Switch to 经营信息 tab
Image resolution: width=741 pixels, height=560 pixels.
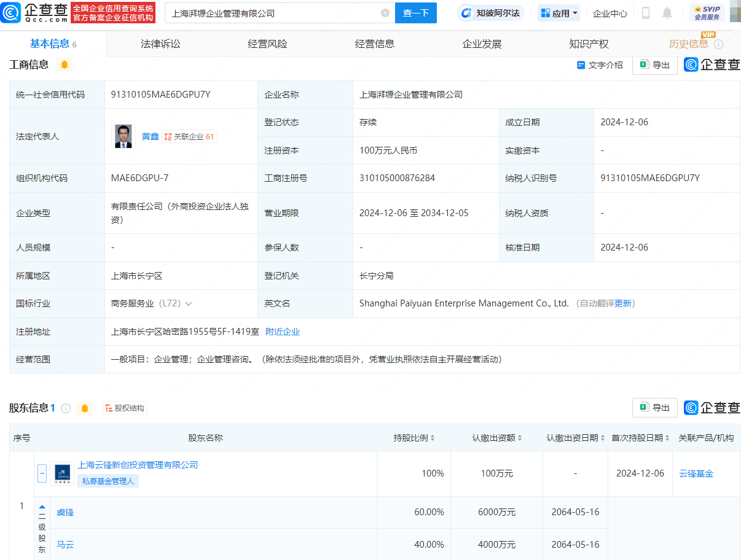[375, 44]
